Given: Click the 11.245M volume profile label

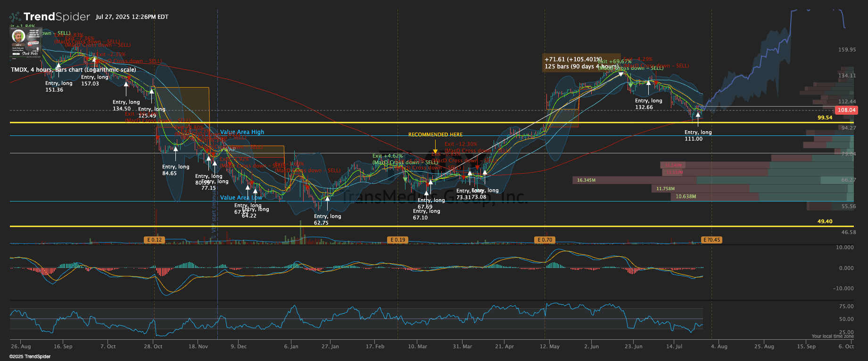Looking at the screenshot, I should pos(673,166).
